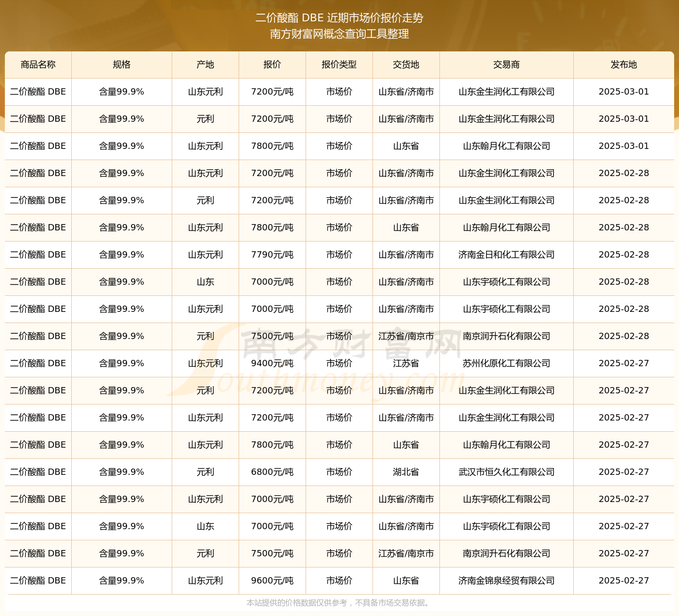Select the subtitle 南方财富网概念查询工具整理

click(339, 34)
